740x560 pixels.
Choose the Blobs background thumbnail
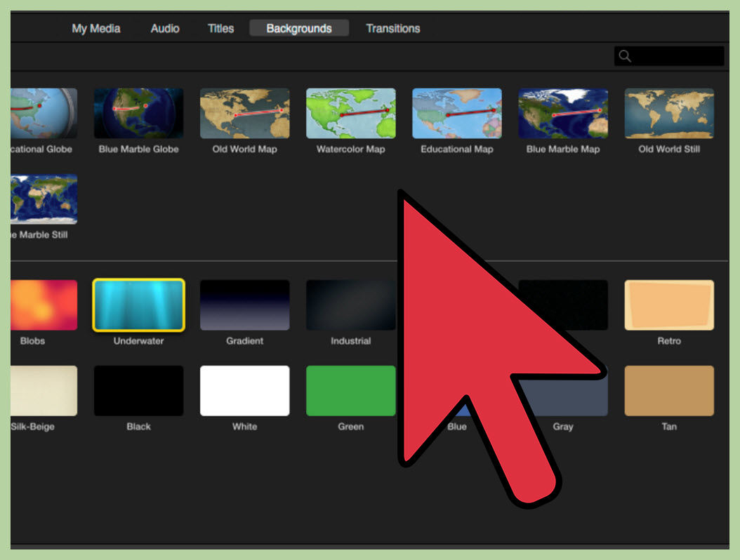(x=44, y=305)
